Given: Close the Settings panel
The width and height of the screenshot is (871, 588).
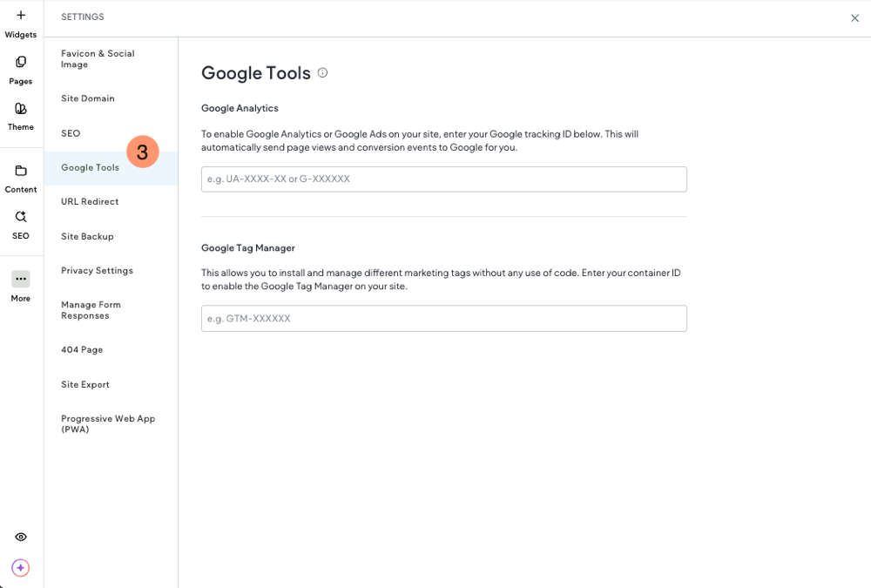Looking at the screenshot, I should pyautogui.click(x=854, y=18).
